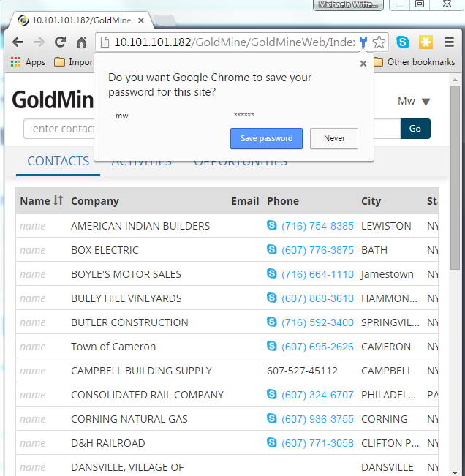Image resolution: width=465 pixels, height=476 pixels.
Task: Click the key icon in address bar
Action: (363, 42)
